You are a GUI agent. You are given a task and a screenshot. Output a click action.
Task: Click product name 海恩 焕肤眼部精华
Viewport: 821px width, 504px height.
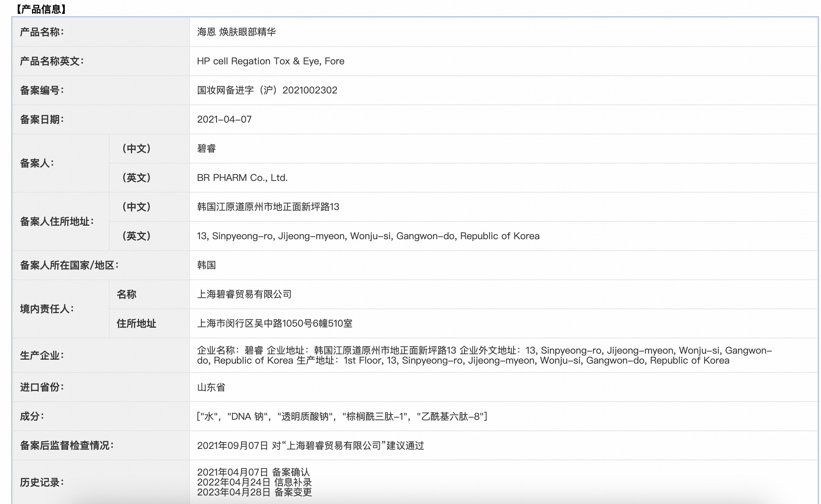coord(236,32)
